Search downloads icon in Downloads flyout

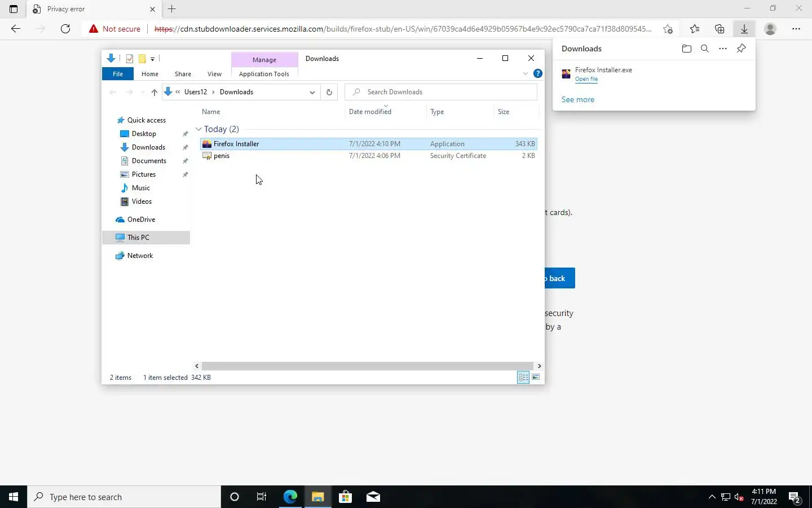(x=705, y=49)
